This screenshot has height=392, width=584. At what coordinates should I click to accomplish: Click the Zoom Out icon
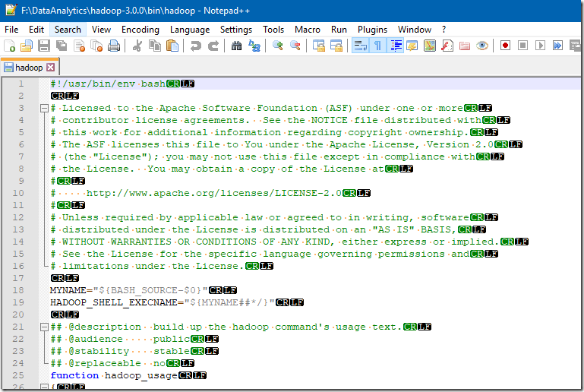(295, 46)
